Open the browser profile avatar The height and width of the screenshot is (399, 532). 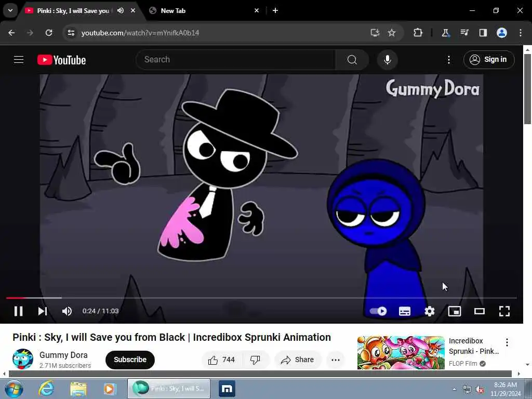(x=502, y=33)
